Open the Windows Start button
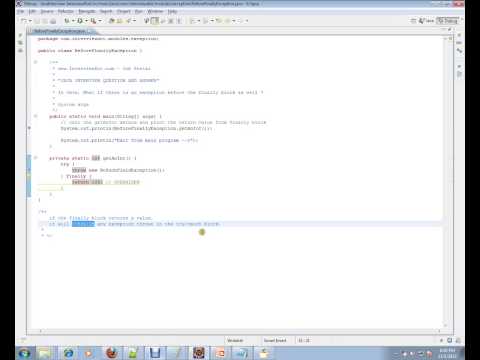Viewport: 480px width, 360px height. pos(25,353)
